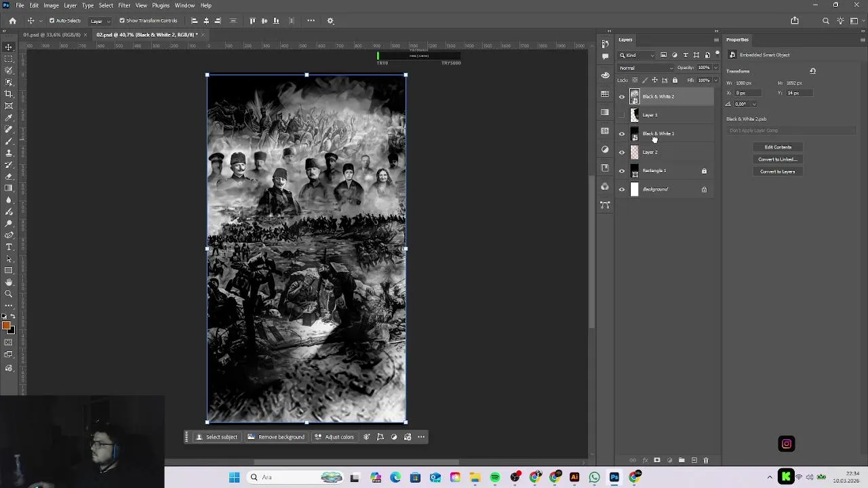Select the Eraser tool
The image size is (868, 488).
click(9, 176)
